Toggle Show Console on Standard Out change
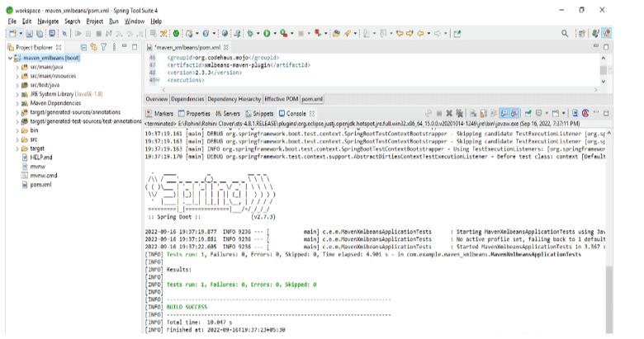Screen dimensions: 644x339 [x=504, y=113]
